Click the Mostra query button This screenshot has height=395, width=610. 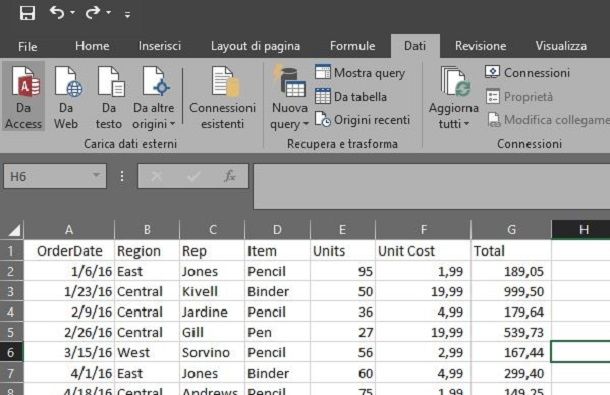(x=360, y=73)
